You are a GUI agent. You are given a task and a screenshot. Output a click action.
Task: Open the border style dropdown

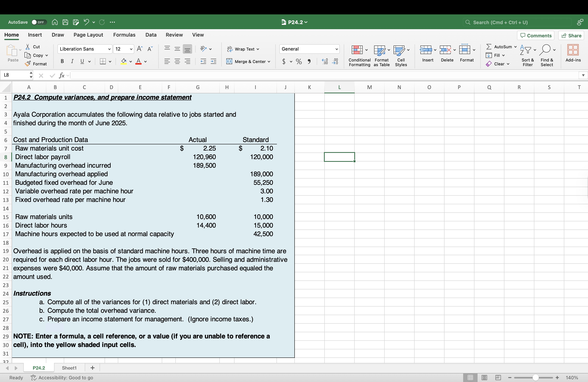click(110, 61)
